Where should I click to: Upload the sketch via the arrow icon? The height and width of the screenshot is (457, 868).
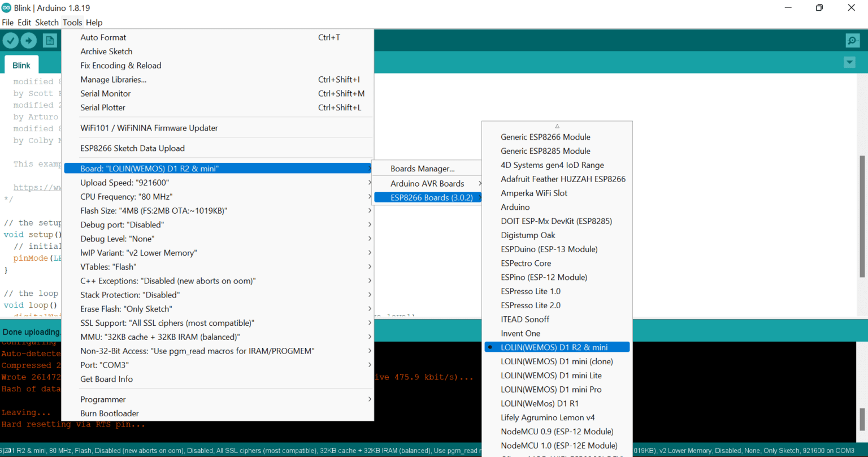(28, 40)
